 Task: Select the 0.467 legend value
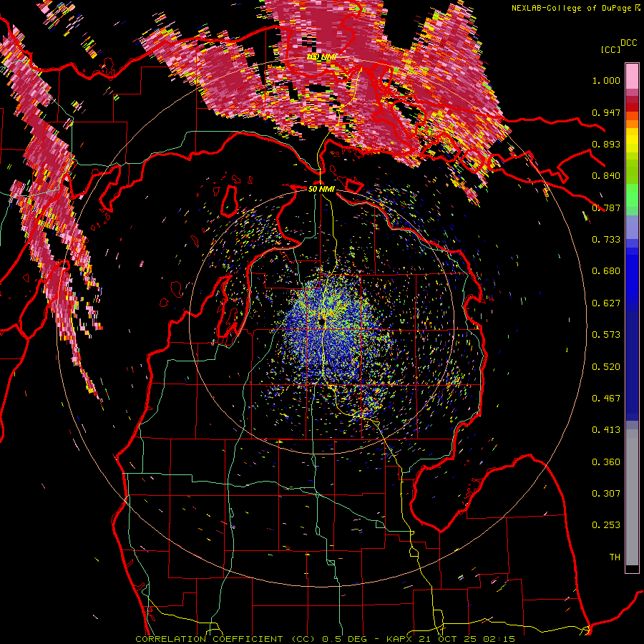coord(606,399)
